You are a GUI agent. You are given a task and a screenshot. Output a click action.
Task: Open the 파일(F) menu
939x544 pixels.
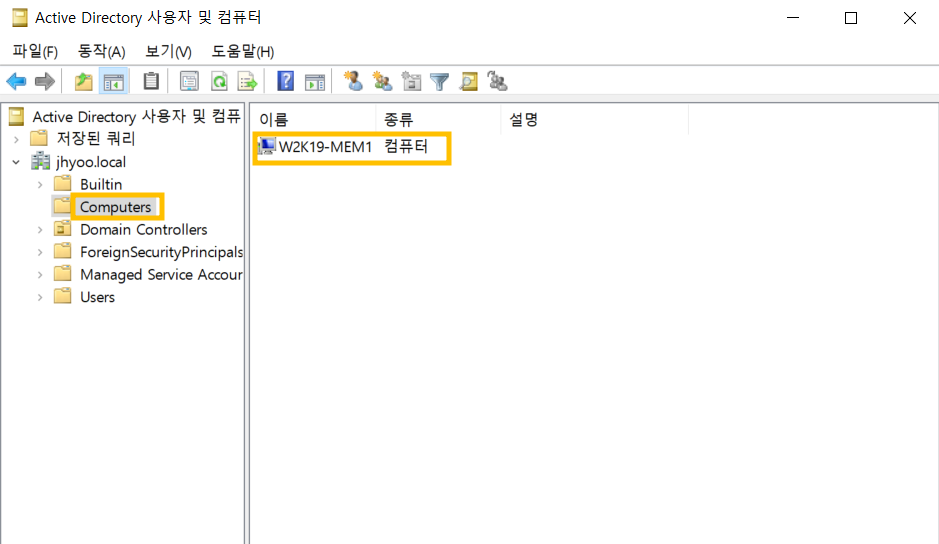coord(35,52)
